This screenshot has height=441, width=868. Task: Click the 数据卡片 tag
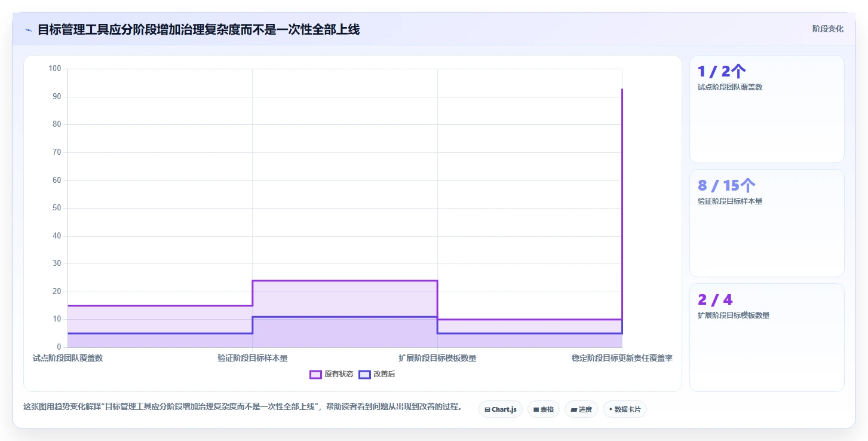624,409
